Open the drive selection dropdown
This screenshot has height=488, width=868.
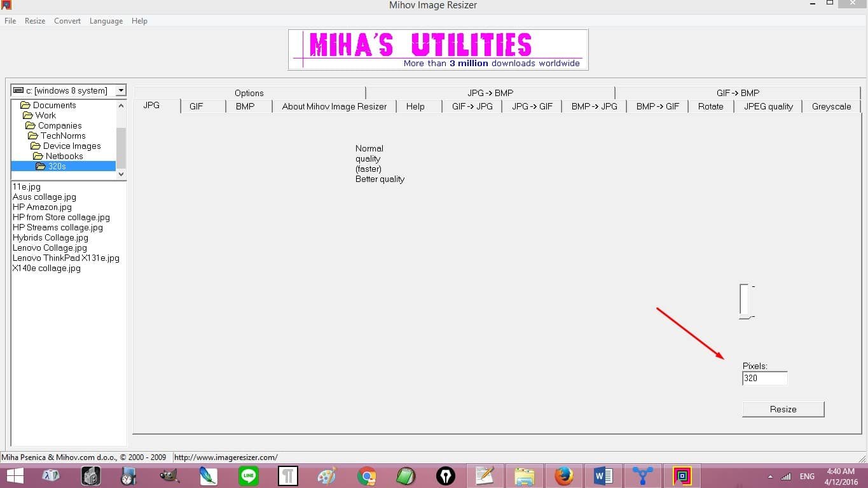(x=121, y=91)
